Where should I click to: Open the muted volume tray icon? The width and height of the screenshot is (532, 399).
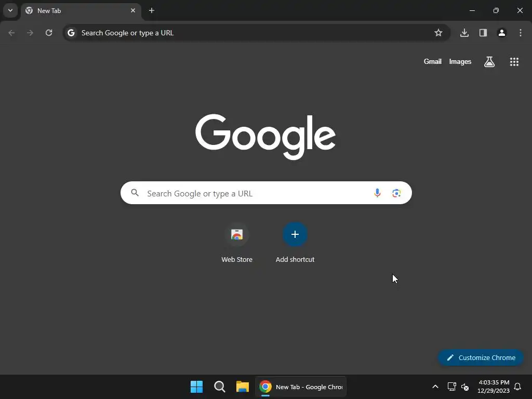pyautogui.click(x=465, y=387)
